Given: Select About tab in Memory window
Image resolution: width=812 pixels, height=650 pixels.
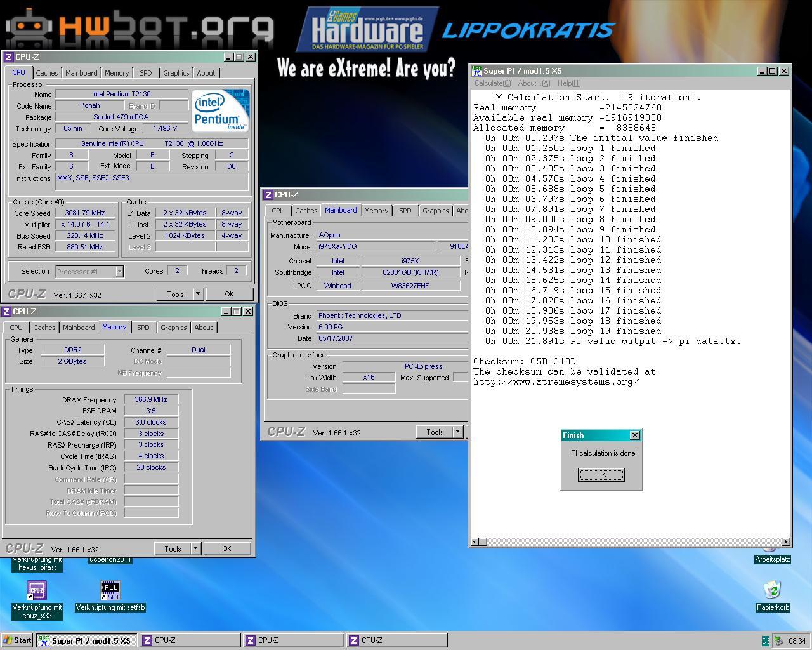Looking at the screenshot, I should 203,328.
